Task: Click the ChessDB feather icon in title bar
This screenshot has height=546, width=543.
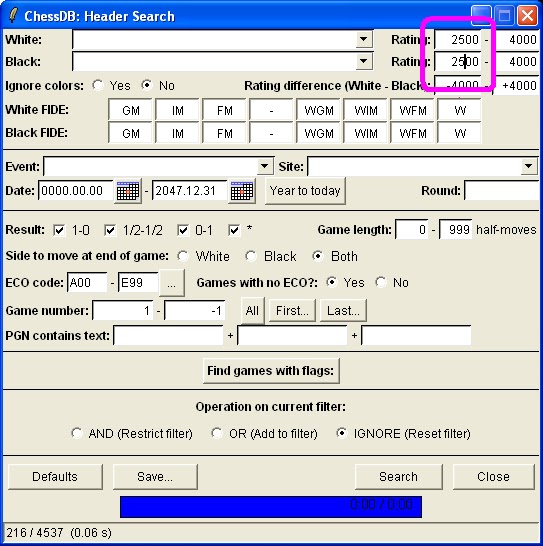Action: (13, 15)
